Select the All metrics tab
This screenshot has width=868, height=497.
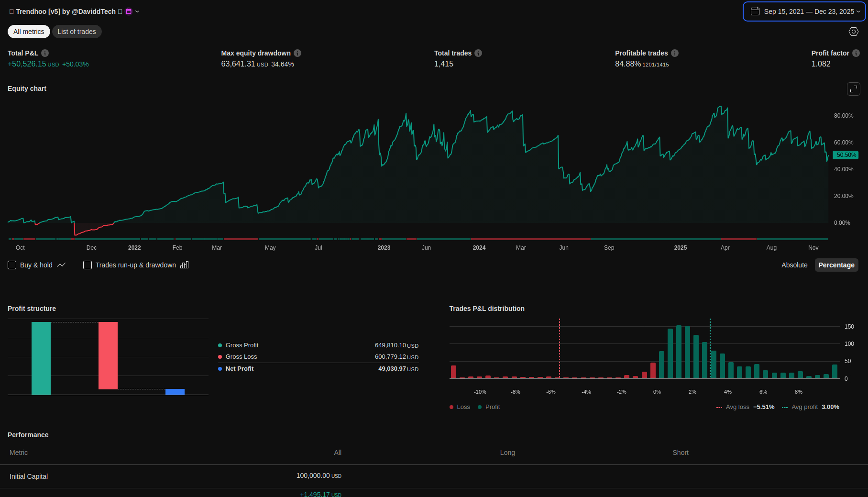29,32
